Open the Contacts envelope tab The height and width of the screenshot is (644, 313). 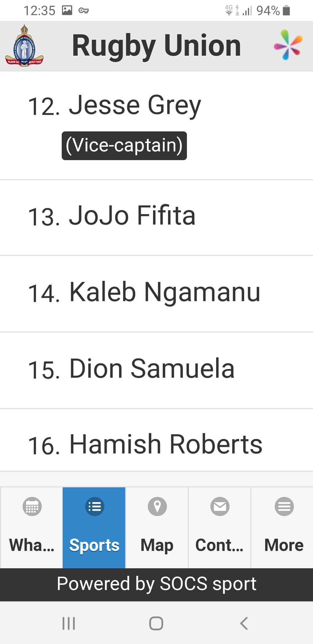pos(220,528)
